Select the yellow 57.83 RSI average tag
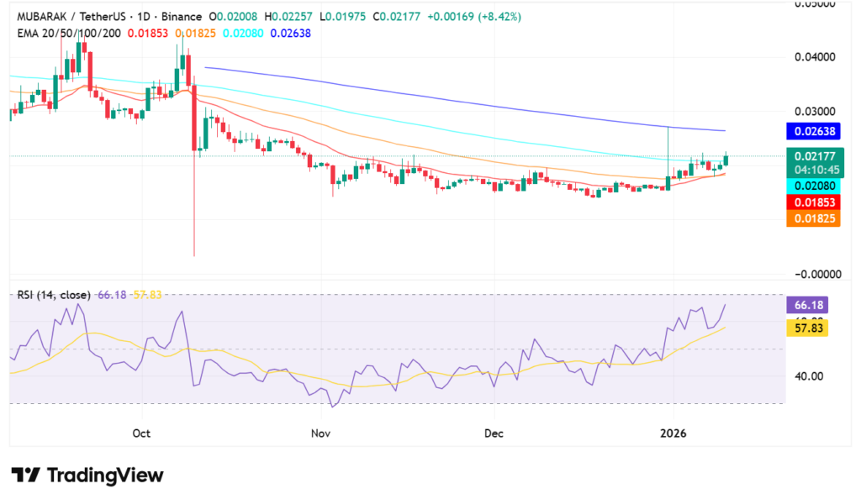 [x=809, y=328]
